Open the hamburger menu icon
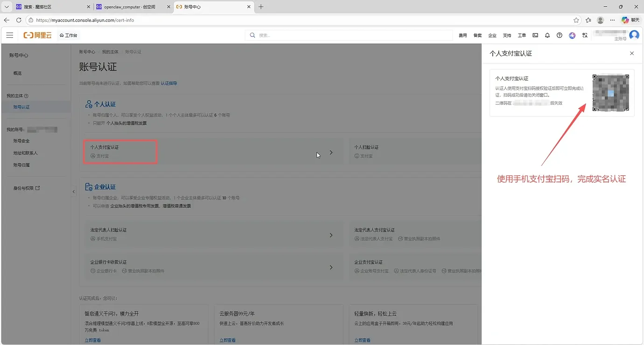 [x=9, y=35]
